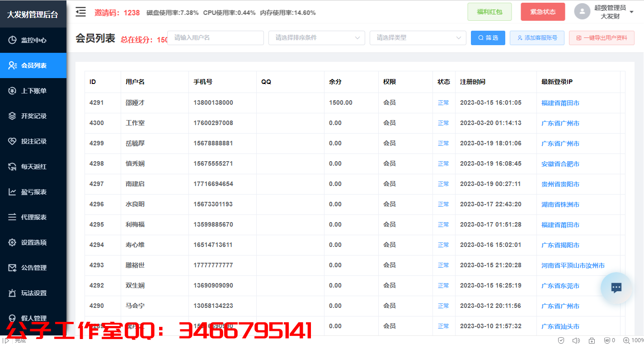This screenshot has height=344, width=644.
Task: Open IP link 广东省东莞市
Action: tap(560, 286)
